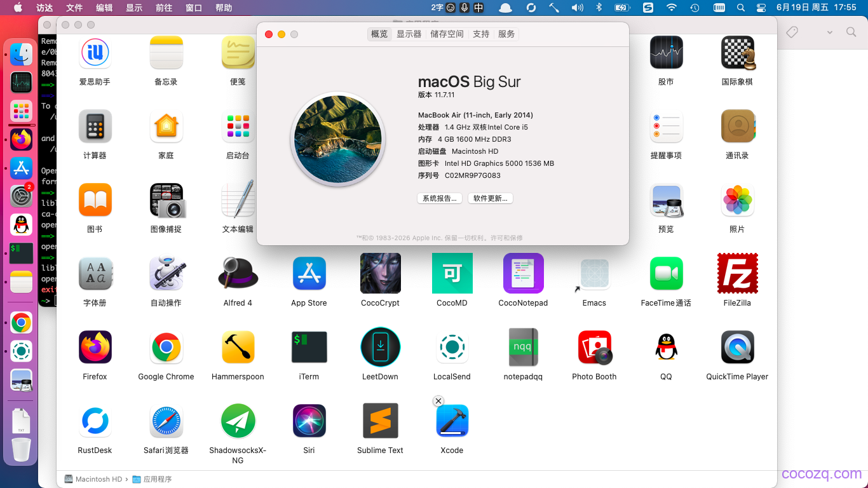Open the LeetDown app icon
The width and height of the screenshot is (868, 488).
pyautogui.click(x=380, y=347)
